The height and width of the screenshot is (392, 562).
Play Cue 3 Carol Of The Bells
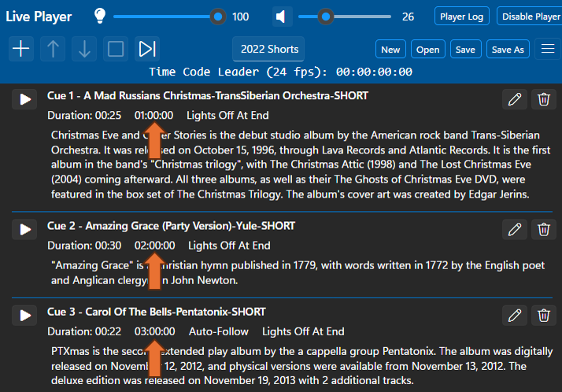tap(25, 315)
